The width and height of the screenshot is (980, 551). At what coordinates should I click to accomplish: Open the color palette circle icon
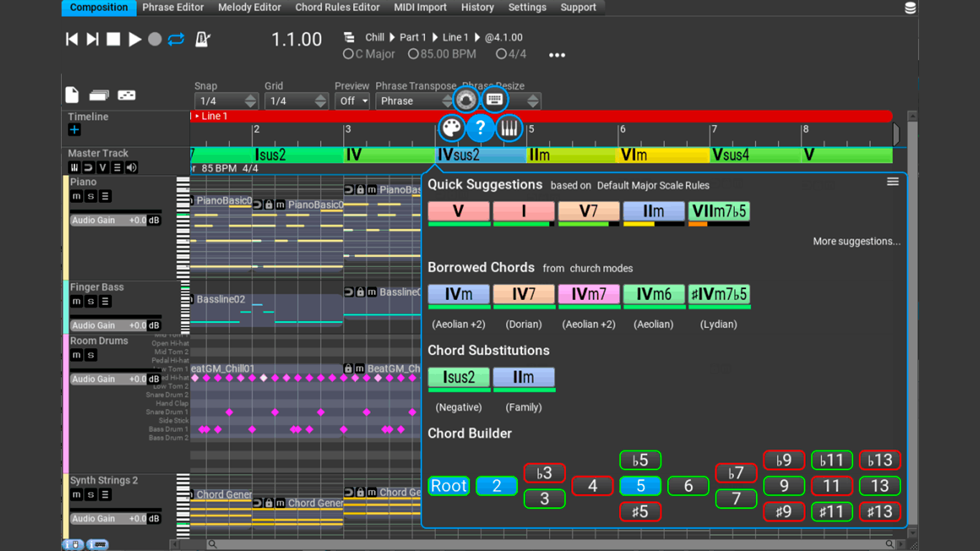pyautogui.click(x=452, y=128)
